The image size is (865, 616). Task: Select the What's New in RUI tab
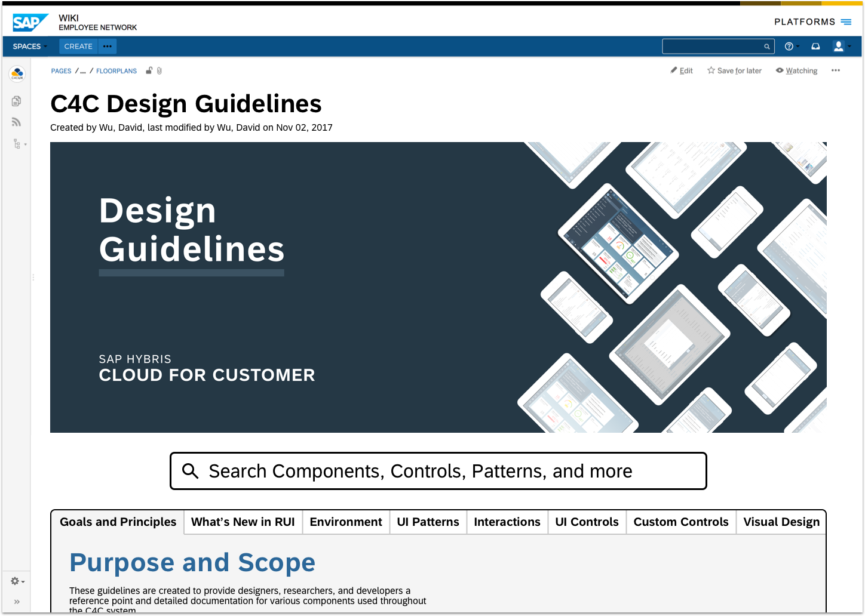point(243,522)
